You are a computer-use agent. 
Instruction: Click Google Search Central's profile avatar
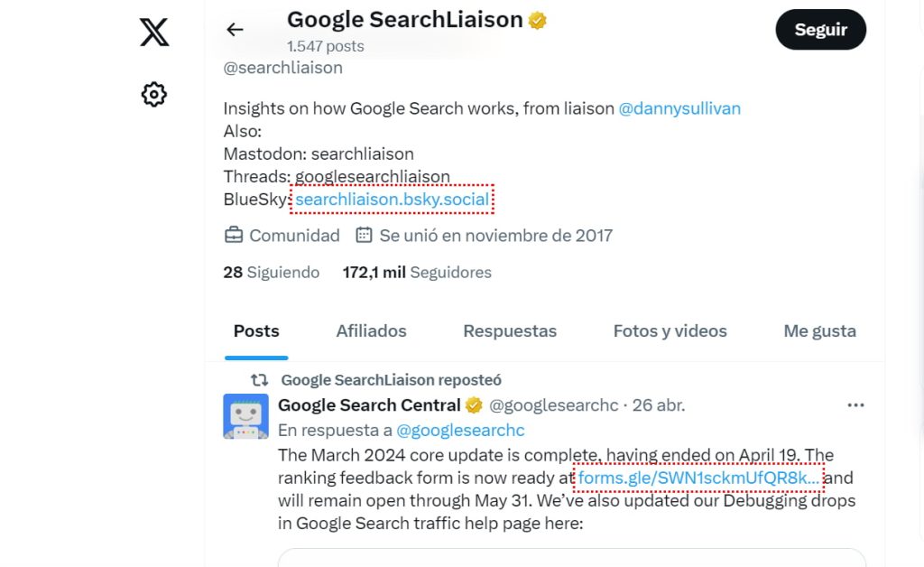(245, 417)
